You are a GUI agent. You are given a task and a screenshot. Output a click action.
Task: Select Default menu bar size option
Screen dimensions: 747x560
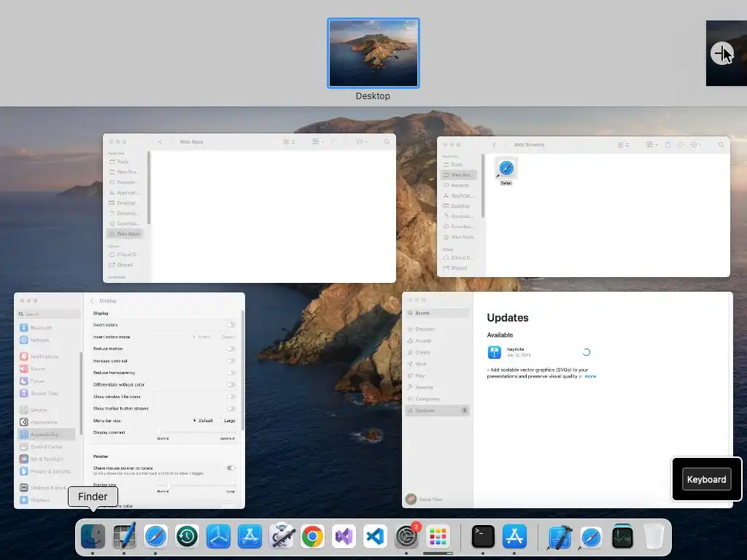pos(203,421)
